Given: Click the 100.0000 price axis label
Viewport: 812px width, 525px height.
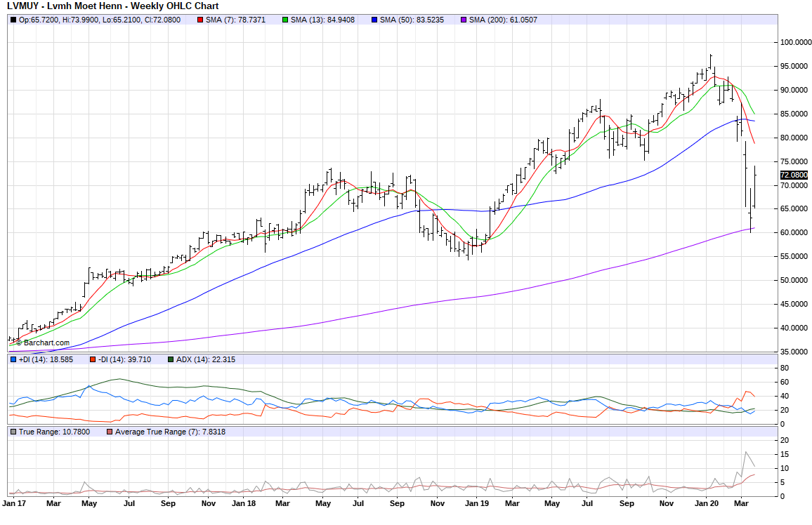Looking at the screenshot, I should click(x=795, y=42).
